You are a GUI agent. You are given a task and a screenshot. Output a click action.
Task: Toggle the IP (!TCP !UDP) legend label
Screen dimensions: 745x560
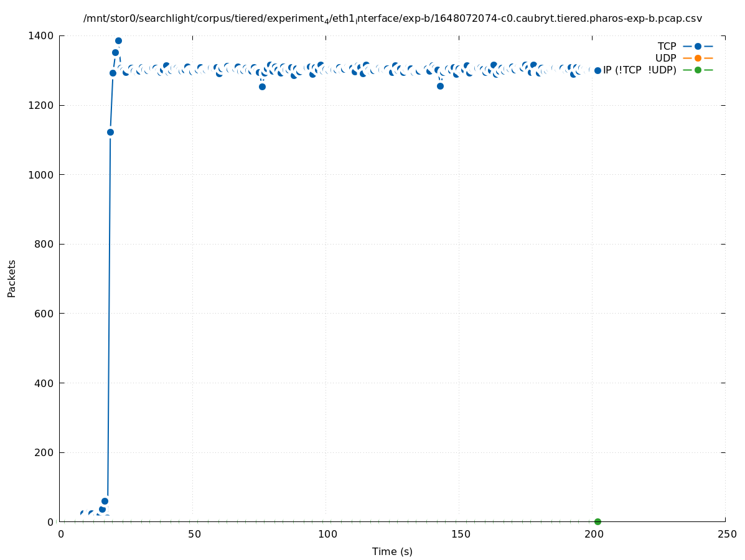coord(639,70)
